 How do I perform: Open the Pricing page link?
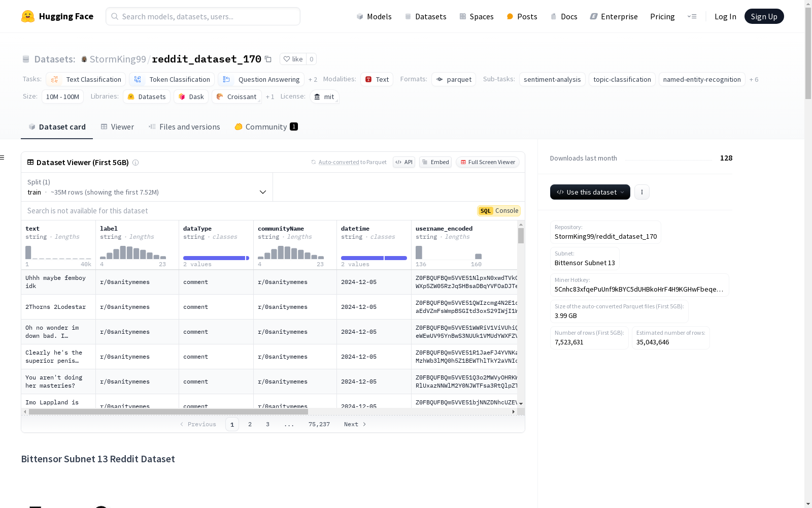pos(662,17)
